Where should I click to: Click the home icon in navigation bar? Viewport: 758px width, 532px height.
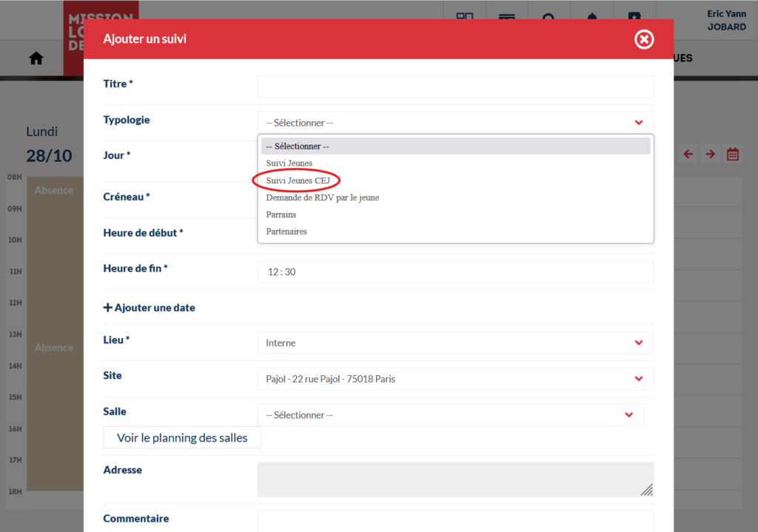pyautogui.click(x=36, y=58)
